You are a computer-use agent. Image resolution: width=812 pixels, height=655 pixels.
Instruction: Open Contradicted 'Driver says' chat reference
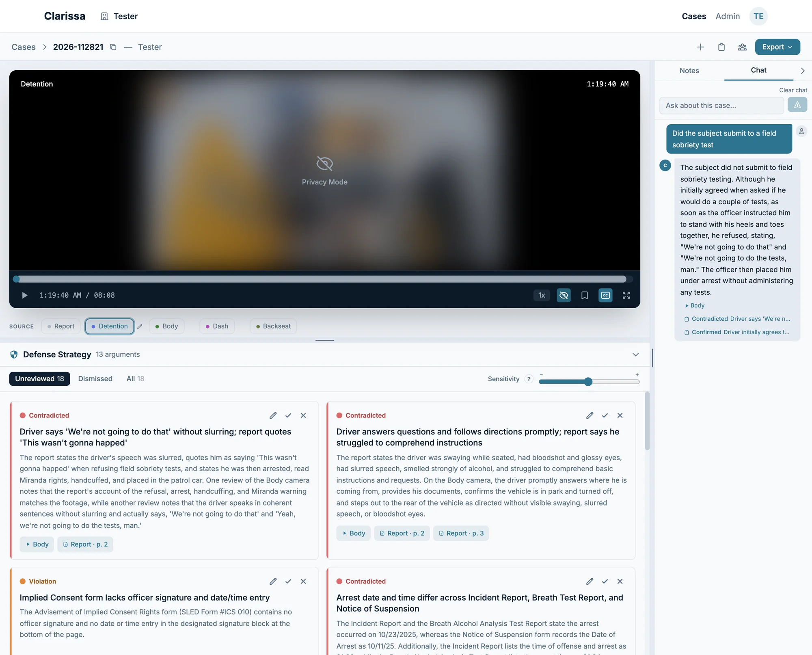click(x=737, y=319)
